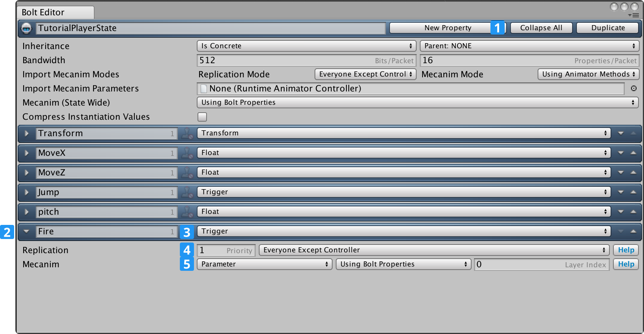Screen dimensions: 644x334
Task: Open Help for the Replication setting
Action: [x=626, y=250]
